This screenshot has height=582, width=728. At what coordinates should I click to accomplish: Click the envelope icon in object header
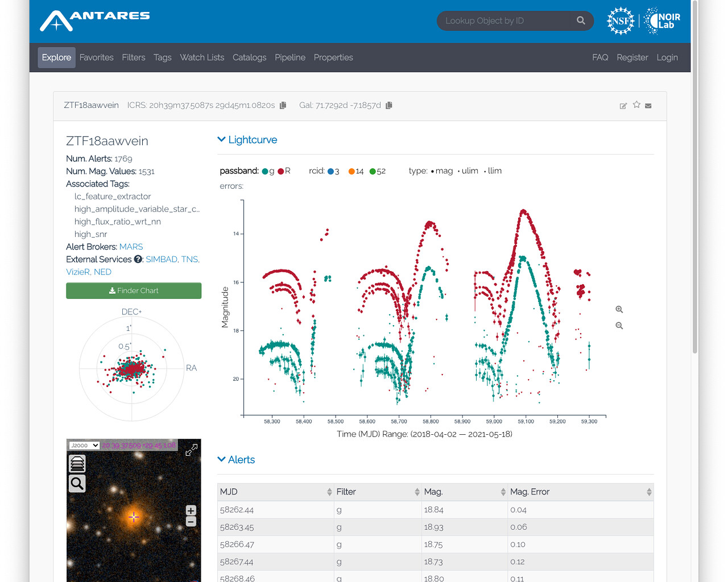[648, 106]
